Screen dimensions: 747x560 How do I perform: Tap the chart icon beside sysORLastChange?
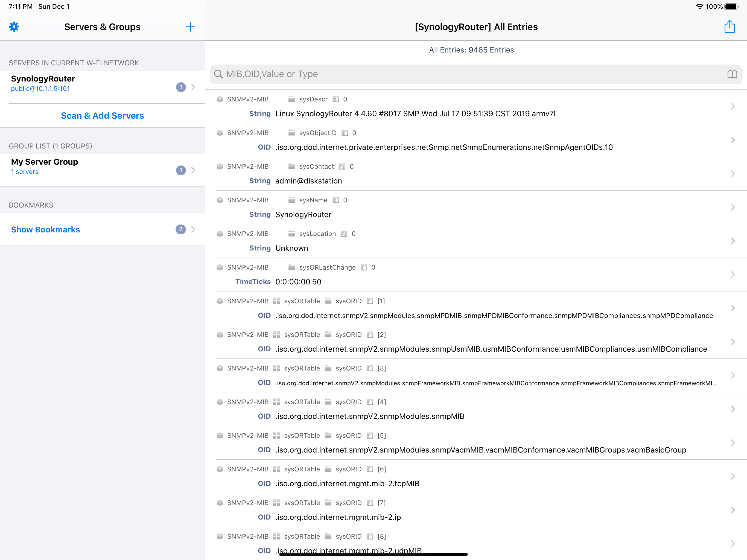[x=364, y=267]
